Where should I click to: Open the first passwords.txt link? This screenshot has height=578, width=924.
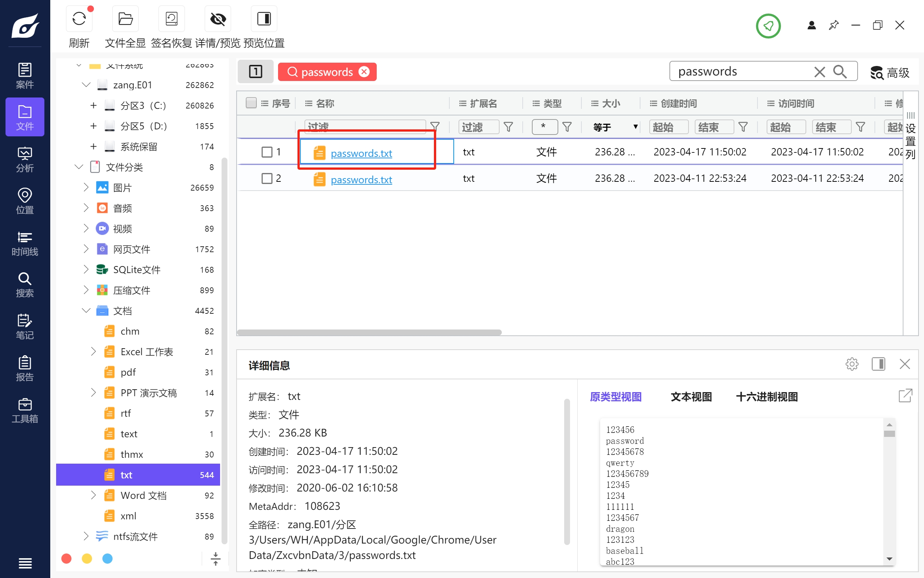pyautogui.click(x=361, y=153)
